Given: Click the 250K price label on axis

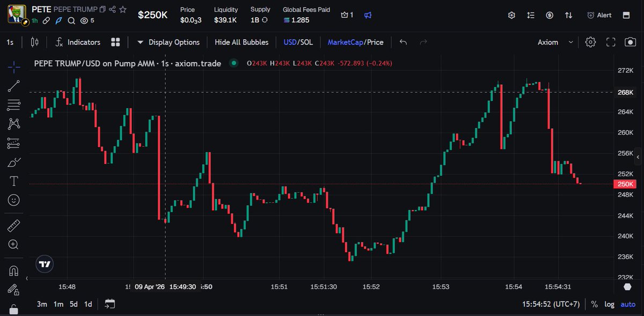Looking at the screenshot, I should tap(626, 184).
